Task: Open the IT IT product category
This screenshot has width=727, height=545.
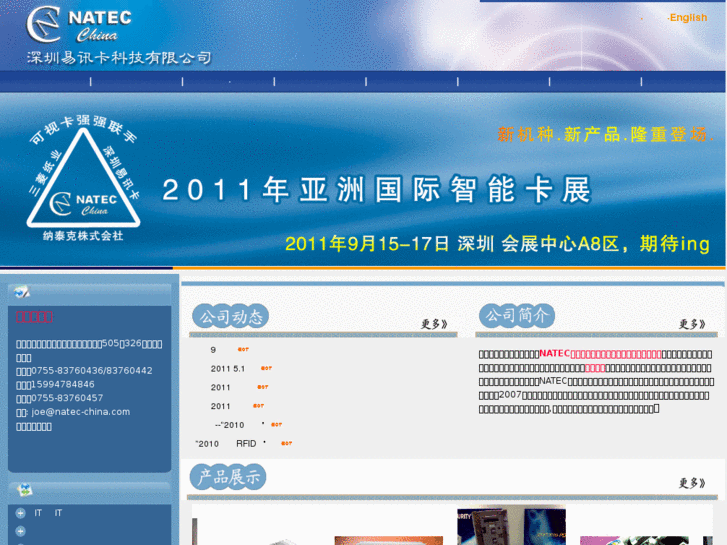Action: (48, 513)
